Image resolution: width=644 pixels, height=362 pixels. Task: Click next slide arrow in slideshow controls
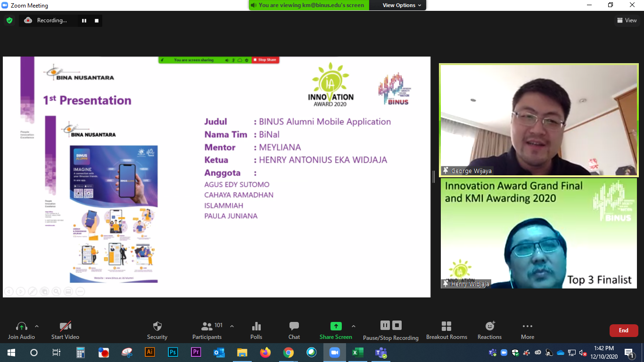click(x=21, y=291)
